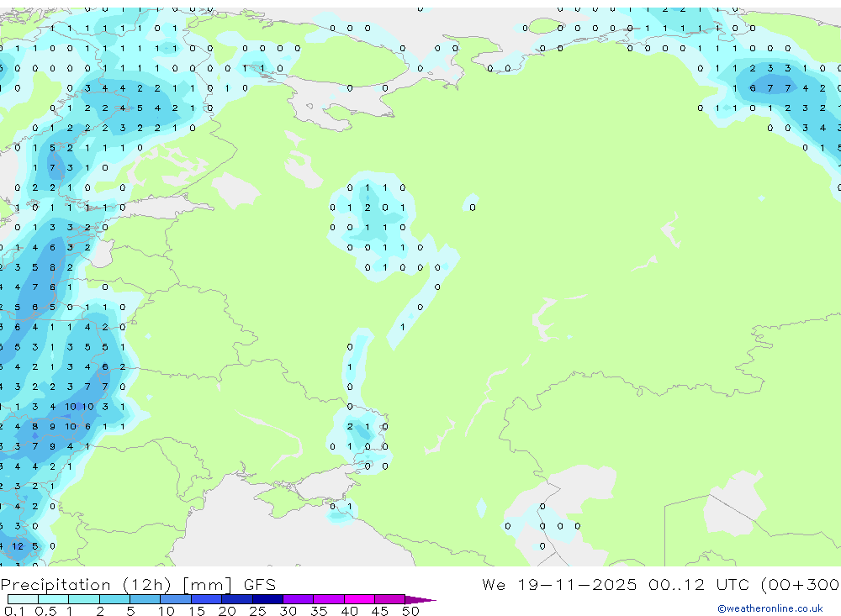
Task: Click the arrow tip above 50 mm legend
Action: [420, 599]
